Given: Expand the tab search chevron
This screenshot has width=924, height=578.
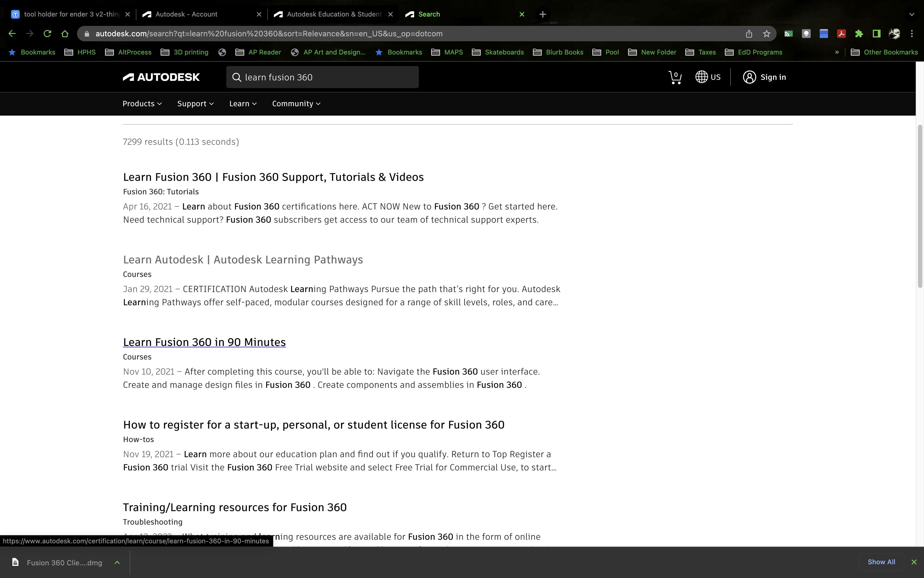Looking at the screenshot, I should (x=912, y=14).
